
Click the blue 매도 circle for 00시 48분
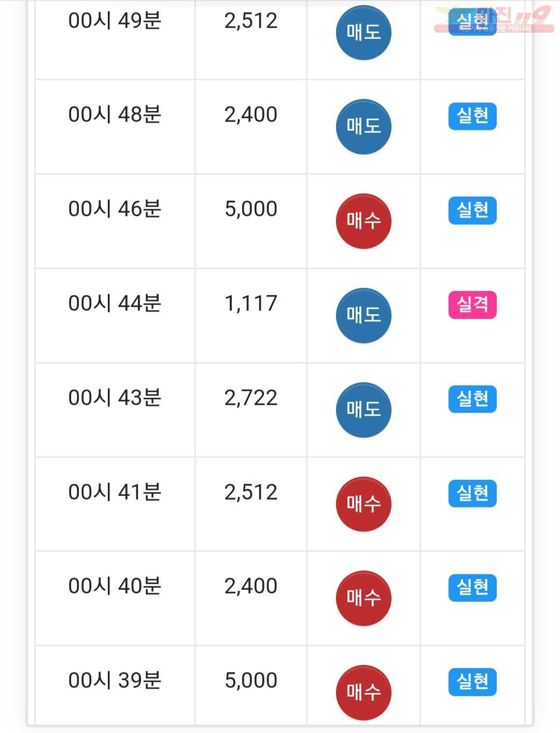pos(363,127)
